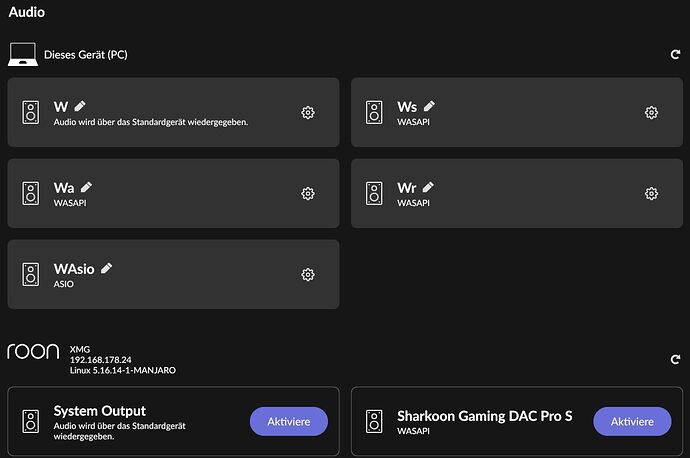690x458 pixels.
Task: Activate the Sharkoon Gaming DAC Pro S
Action: click(632, 421)
